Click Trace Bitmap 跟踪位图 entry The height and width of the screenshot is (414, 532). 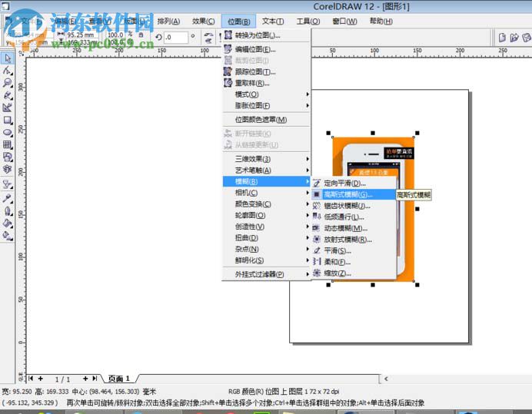266,72
